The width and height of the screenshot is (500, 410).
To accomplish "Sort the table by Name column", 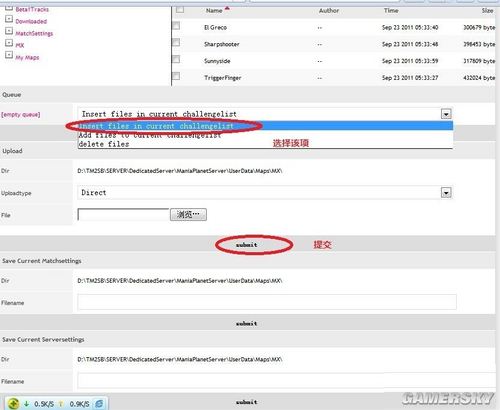I will [214, 11].
